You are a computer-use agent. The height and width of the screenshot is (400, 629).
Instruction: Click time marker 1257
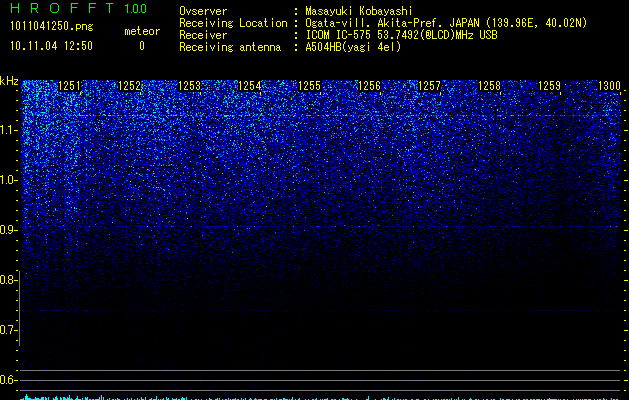tap(429, 86)
